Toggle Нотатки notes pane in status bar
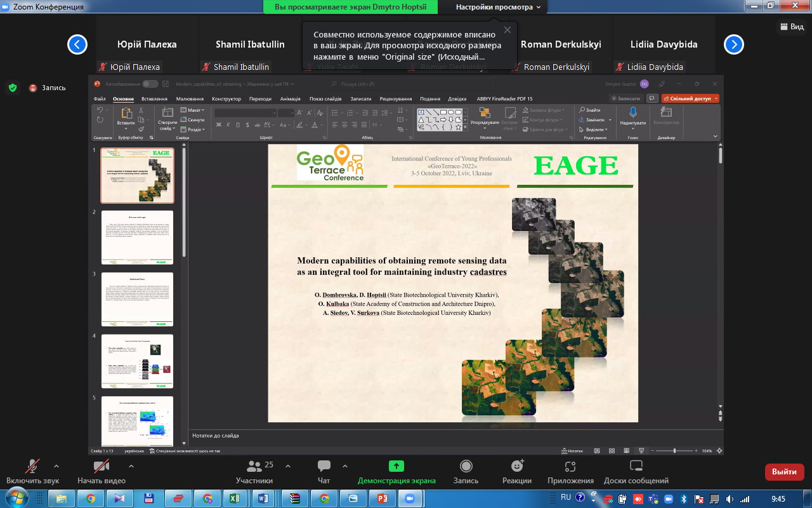Image resolution: width=812 pixels, height=508 pixels. click(x=572, y=451)
